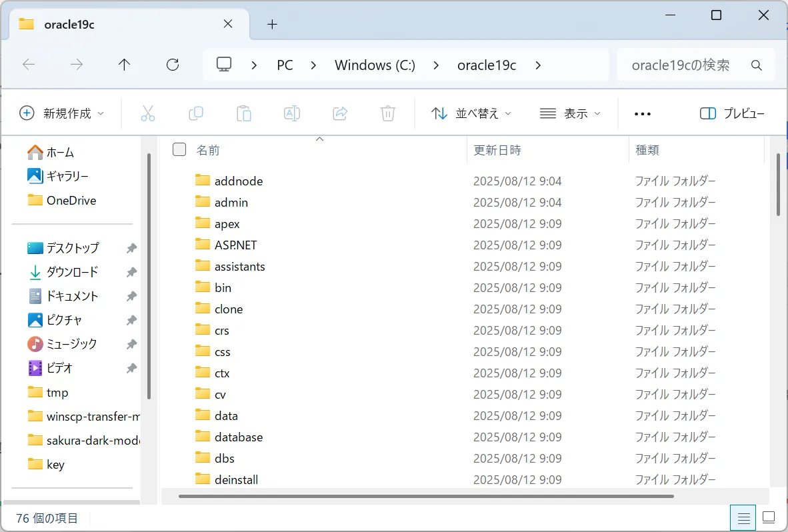Sort by 名前 column header

click(x=207, y=150)
